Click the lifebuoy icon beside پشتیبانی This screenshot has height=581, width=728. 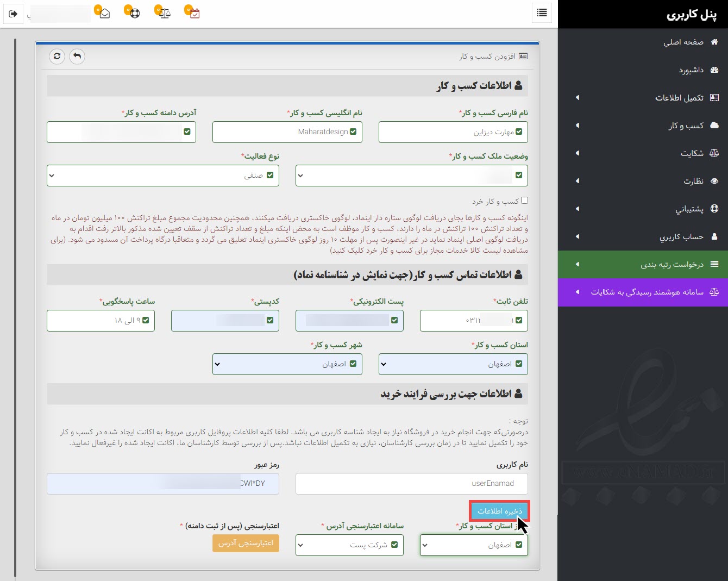pyautogui.click(x=714, y=209)
